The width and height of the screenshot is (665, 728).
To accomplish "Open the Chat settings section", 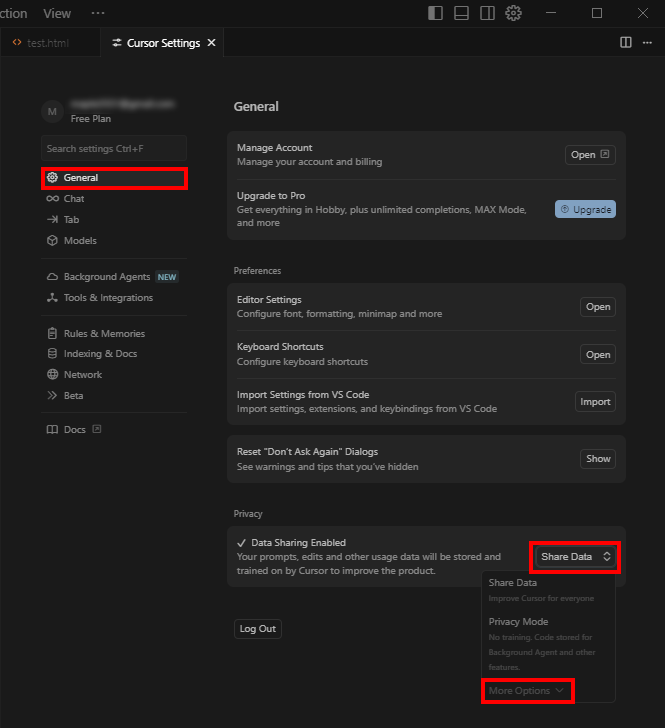I will [x=114, y=199].
